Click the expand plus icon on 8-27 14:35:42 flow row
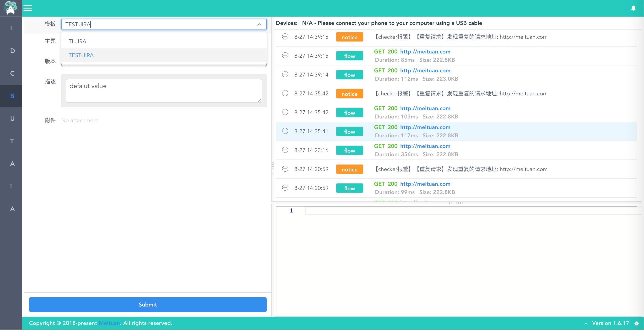 (286, 112)
